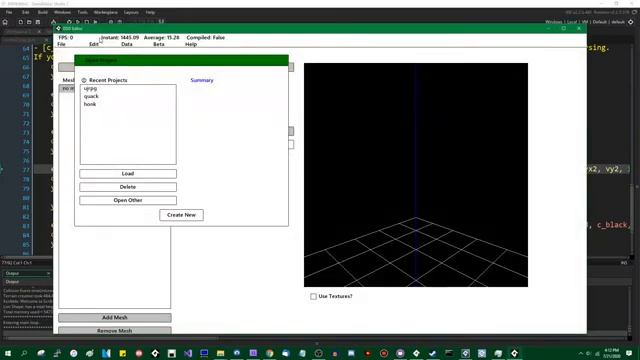This screenshot has width=640, height=360.
Task: Click GameMaker home toolbar icon
Action: (x=5, y=22)
